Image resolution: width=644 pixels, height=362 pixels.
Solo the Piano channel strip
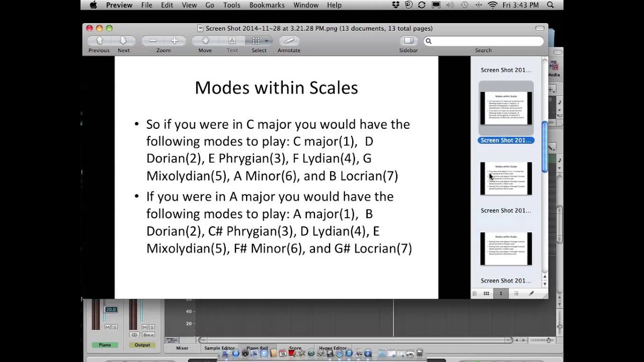114,327
